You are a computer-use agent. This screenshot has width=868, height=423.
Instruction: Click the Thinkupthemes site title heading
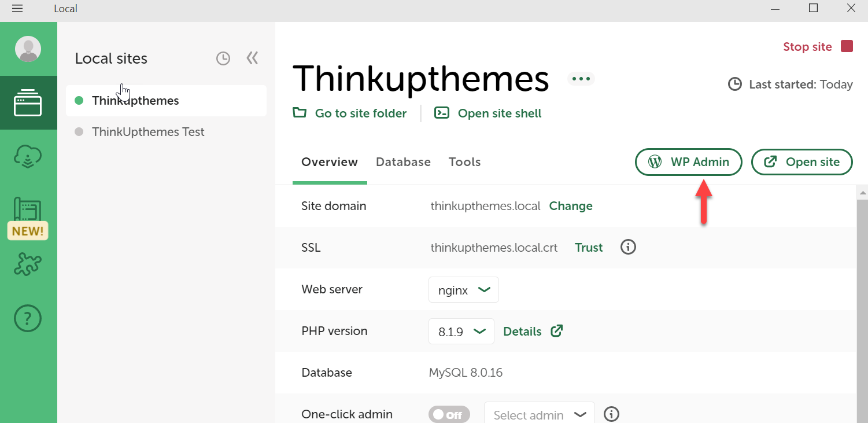point(421,79)
